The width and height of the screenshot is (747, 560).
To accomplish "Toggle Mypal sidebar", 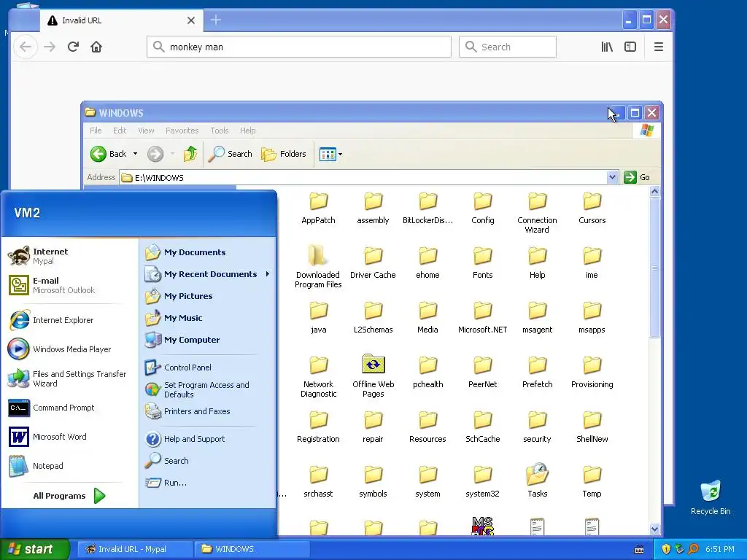I will (x=630, y=47).
